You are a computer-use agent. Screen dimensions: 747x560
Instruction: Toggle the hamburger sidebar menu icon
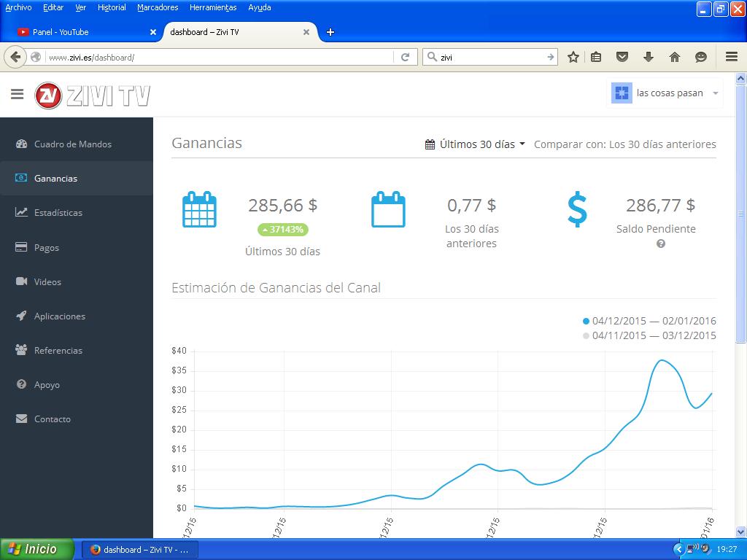(x=18, y=94)
